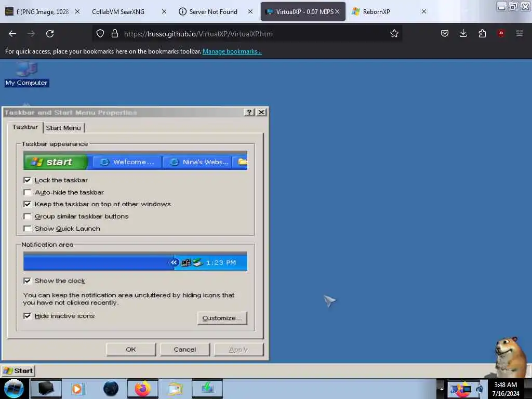Open the uBlock Origin extension icon
This screenshot has width=532, height=399.
pos(500,33)
